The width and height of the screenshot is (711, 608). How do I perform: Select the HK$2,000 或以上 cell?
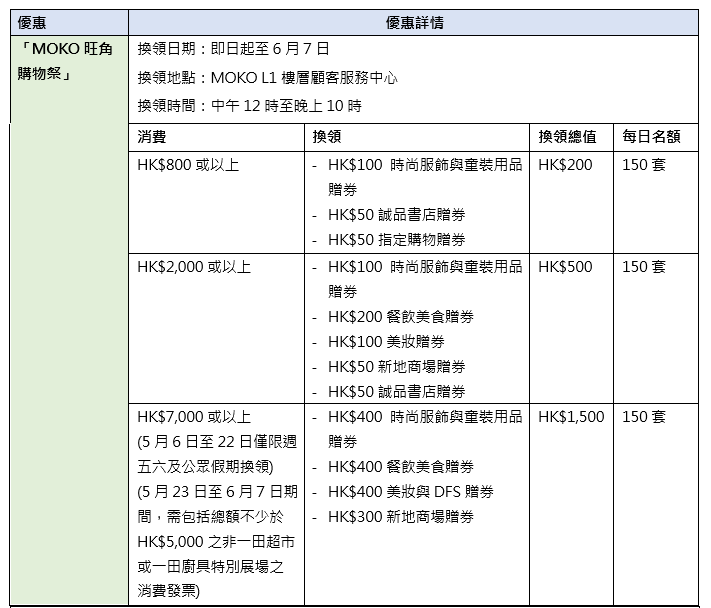pos(194,267)
